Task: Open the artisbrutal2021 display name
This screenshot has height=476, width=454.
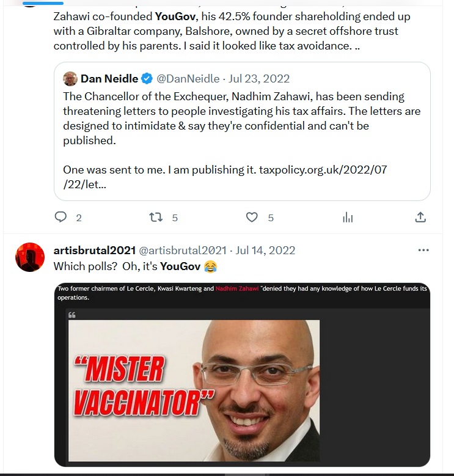Action: pos(94,251)
